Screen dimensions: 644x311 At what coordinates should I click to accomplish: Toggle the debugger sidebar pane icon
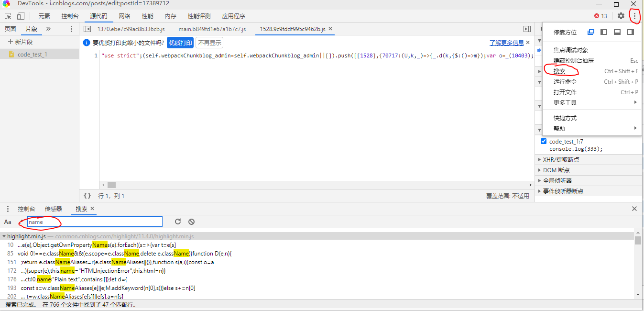[x=527, y=29]
